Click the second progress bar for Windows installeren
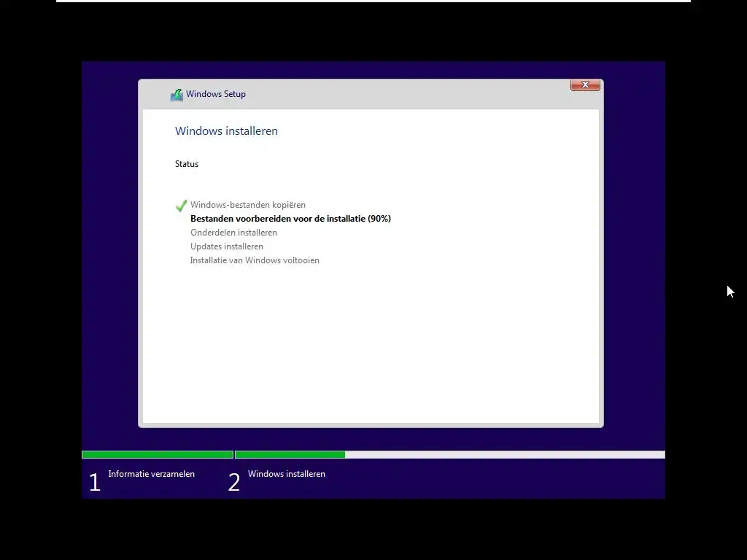This screenshot has height=560, width=747. 450,455
